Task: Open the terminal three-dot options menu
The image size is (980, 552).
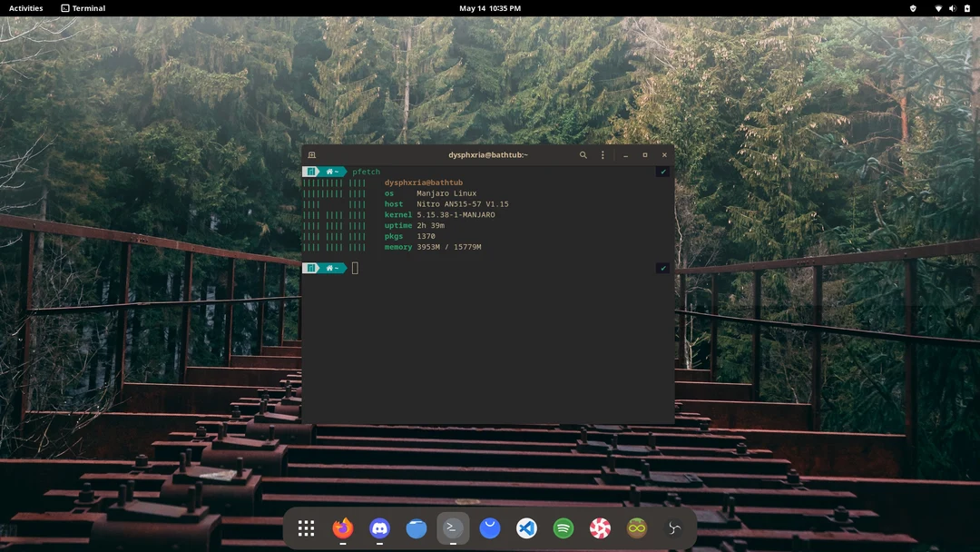Action: tap(603, 154)
